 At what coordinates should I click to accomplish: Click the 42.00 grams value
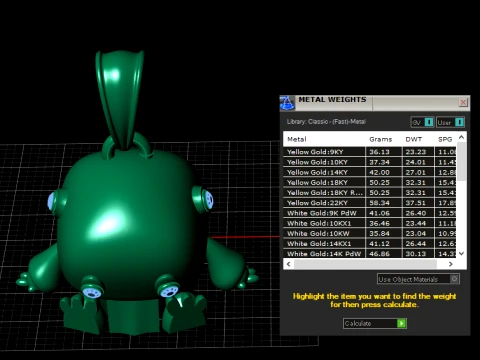(x=379, y=172)
